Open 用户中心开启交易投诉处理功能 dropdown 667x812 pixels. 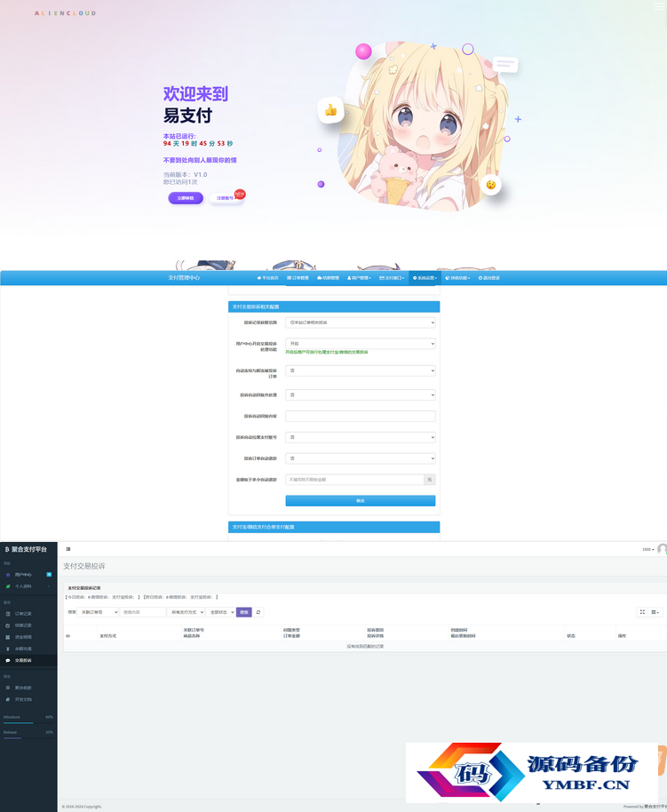point(361,343)
